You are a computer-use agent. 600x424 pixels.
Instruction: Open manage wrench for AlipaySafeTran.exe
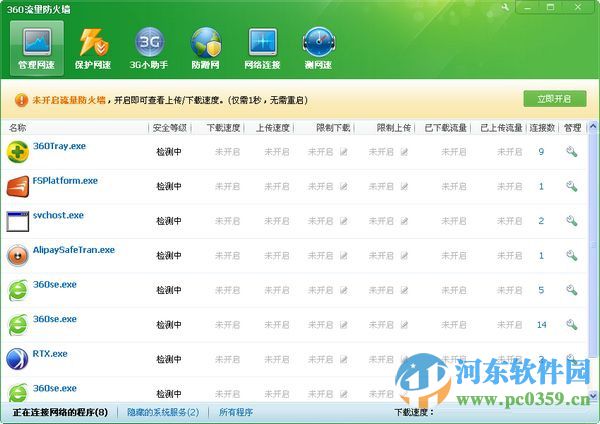572,255
